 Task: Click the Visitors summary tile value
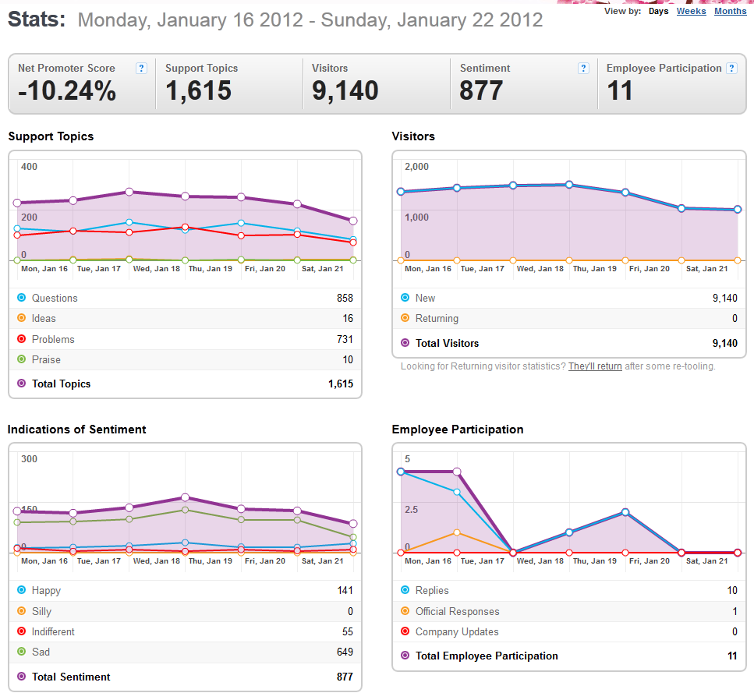pos(345,91)
